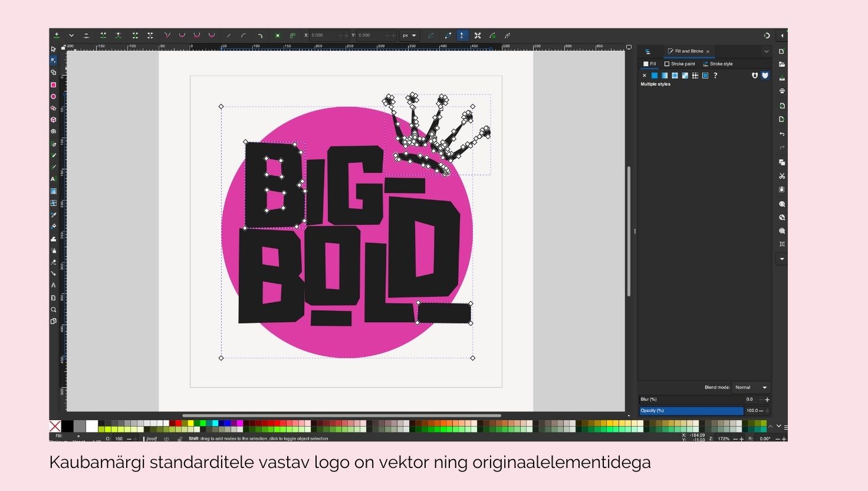Make selected nodes smooth
Screen dimensions: 868x491
182,35
